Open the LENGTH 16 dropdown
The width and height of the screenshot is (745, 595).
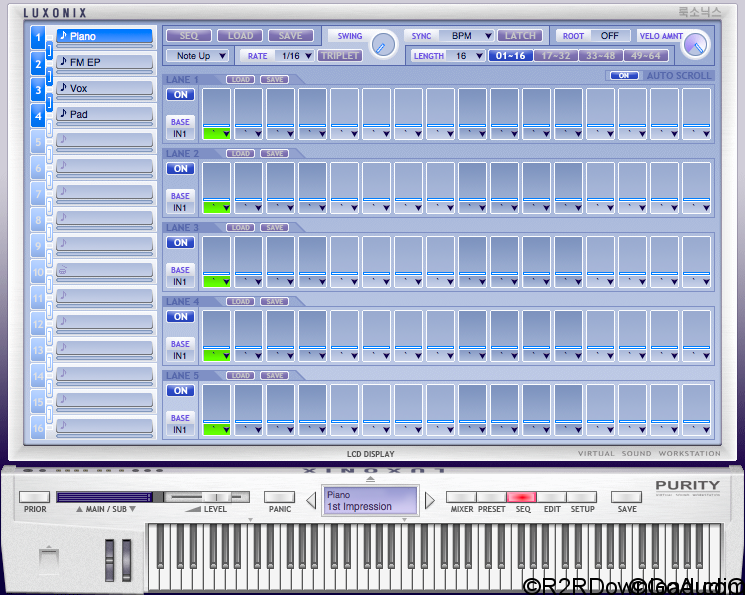(466, 56)
